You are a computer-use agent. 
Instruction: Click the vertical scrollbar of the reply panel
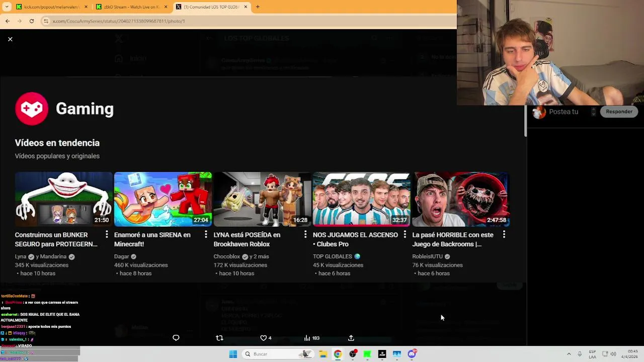pos(525,121)
